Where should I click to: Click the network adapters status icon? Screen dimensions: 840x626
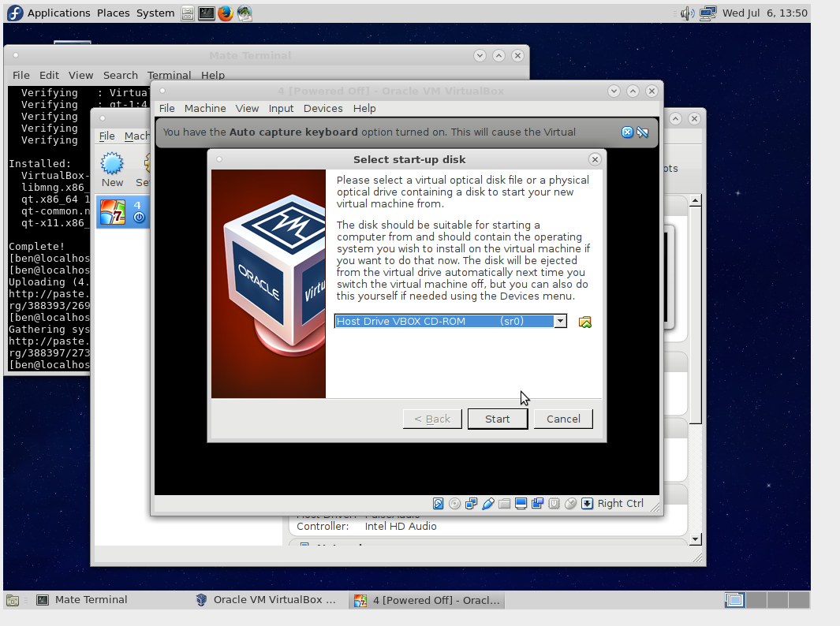[472, 503]
